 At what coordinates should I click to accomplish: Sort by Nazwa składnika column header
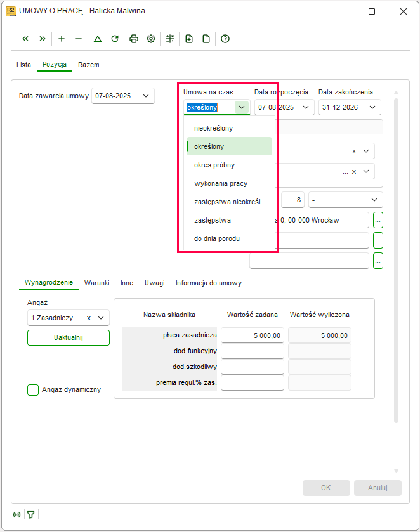[169, 315]
